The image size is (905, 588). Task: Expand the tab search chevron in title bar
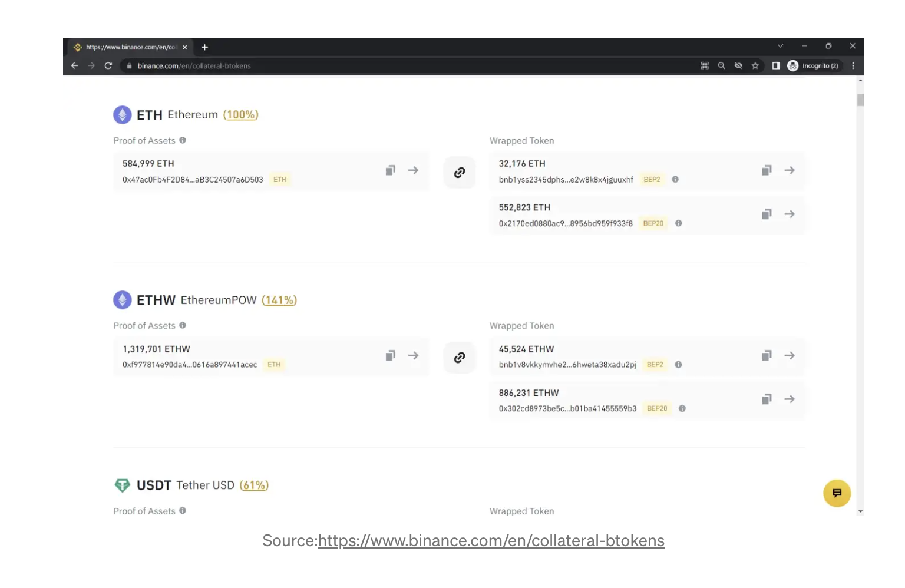point(780,46)
